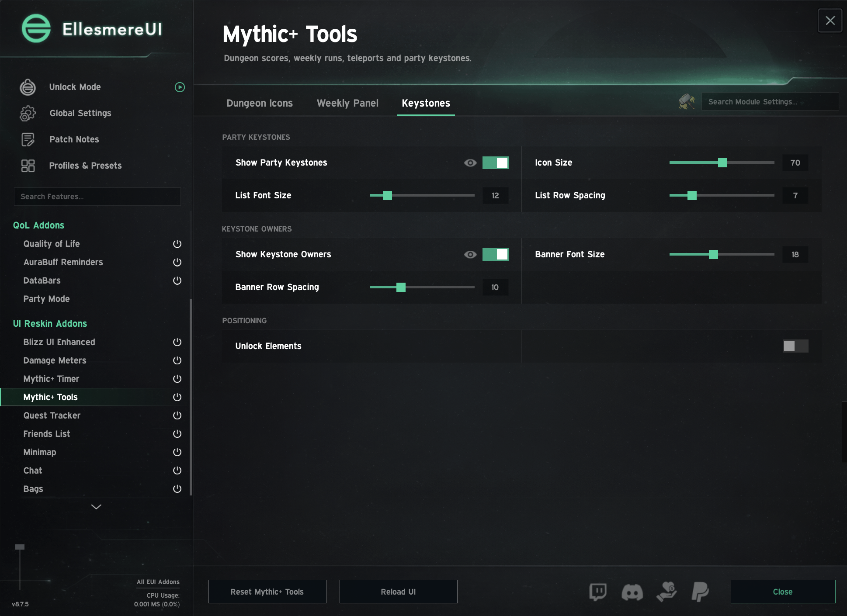This screenshot has height=616, width=847.
Task: Click the EllesmereUI logo icon
Action: tap(36, 28)
